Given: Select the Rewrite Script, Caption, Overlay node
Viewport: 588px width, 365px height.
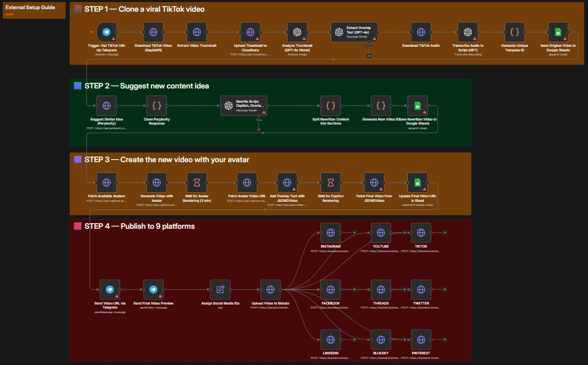Looking at the screenshot, I should [x=244, y=106].
